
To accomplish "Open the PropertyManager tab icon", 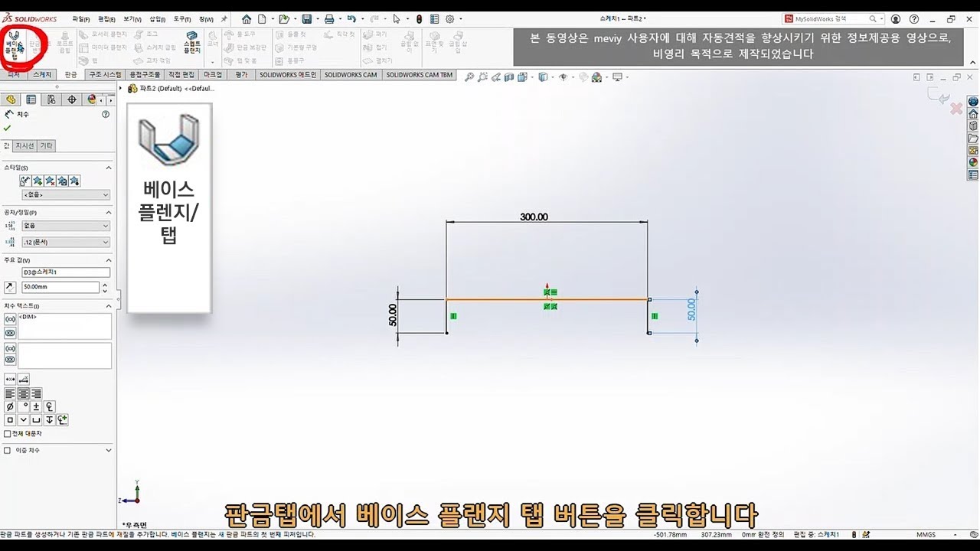I will (x=31, y=99).
